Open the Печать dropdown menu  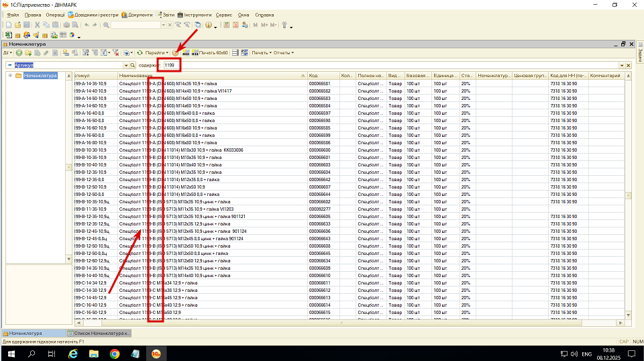[261, 53]
